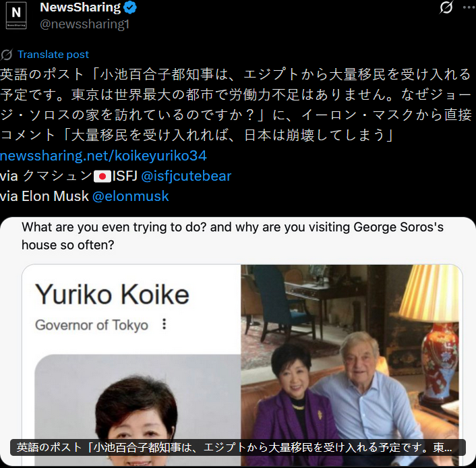Click the Grok icon beside the three dots

tap(446, 7)
